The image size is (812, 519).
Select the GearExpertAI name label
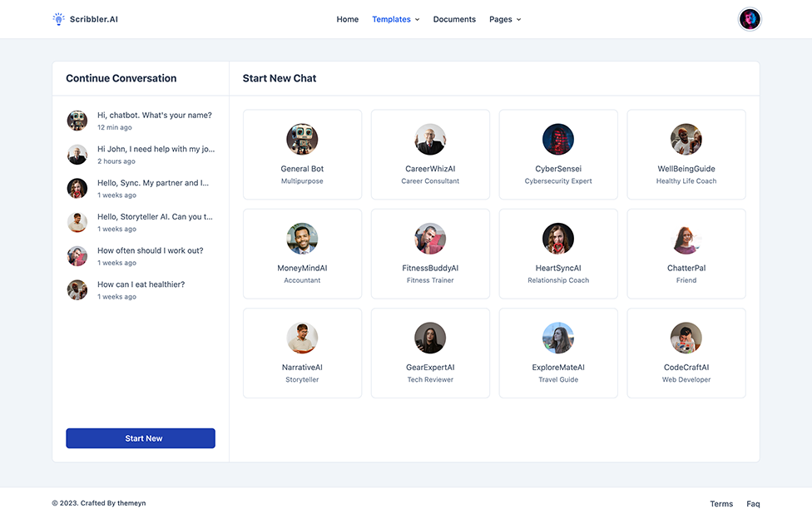click(430, 368)
